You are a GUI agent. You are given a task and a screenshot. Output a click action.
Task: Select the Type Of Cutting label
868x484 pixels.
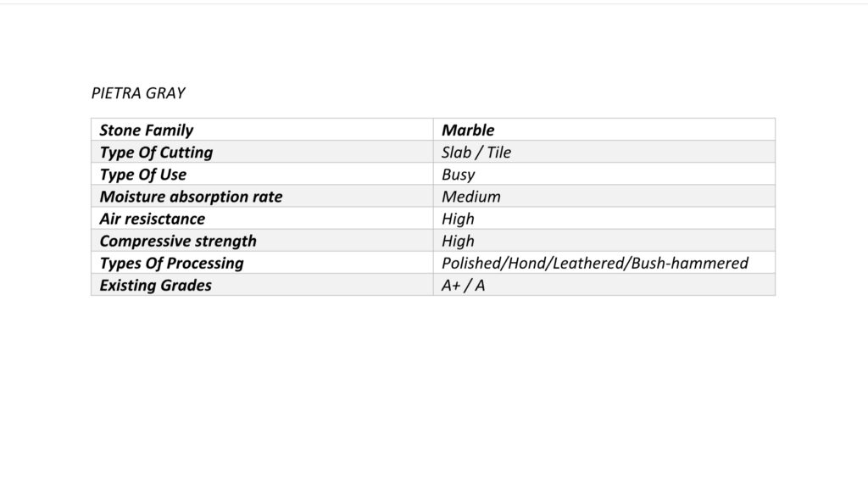pos(156,153)
